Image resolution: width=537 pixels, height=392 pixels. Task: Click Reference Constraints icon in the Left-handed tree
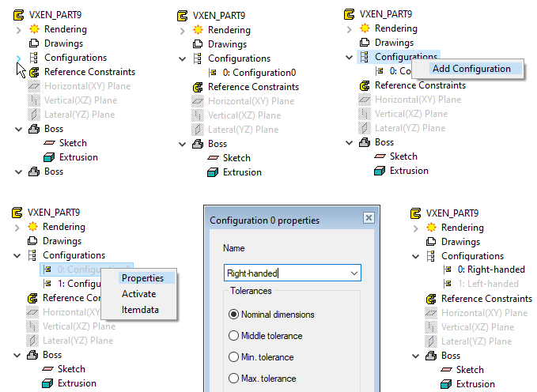432,299
